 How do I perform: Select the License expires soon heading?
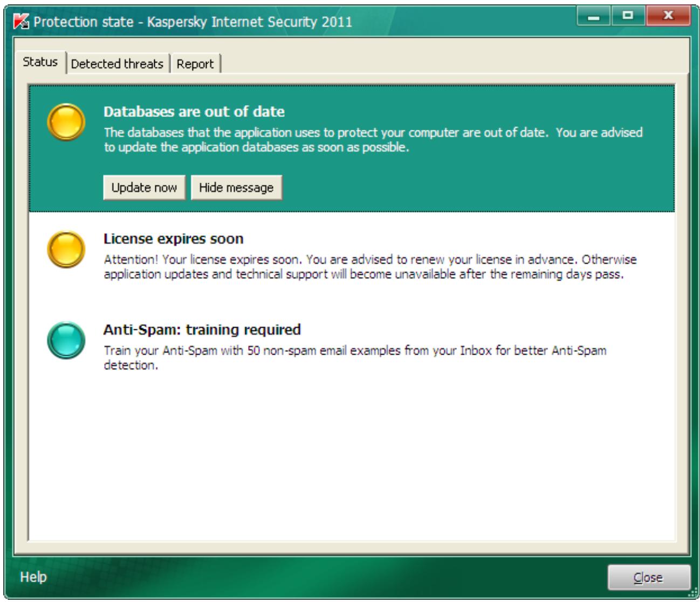point(174,239)
